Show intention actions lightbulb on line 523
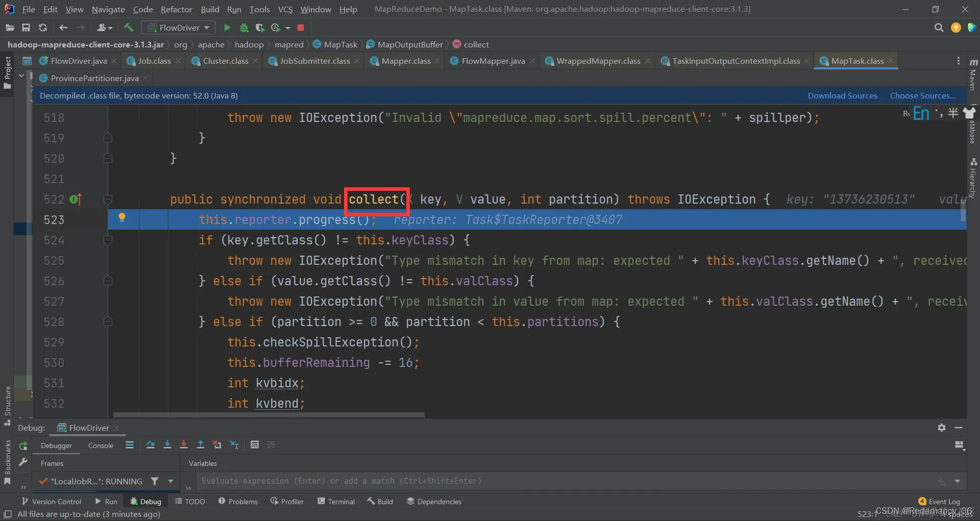 (122, 218)
